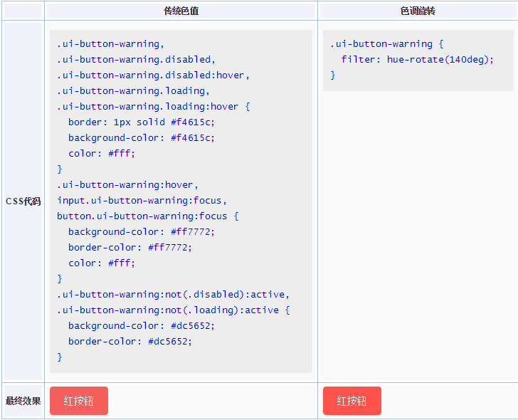Click the line 'background-color: #f4615c;'

coord(142,138)
